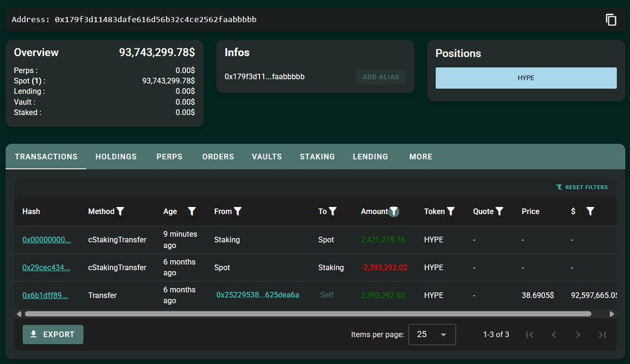Switch to the Orders tab
The width and height of the screenshot is (630, 364).
pyautogui.click(x=218, y=157)
